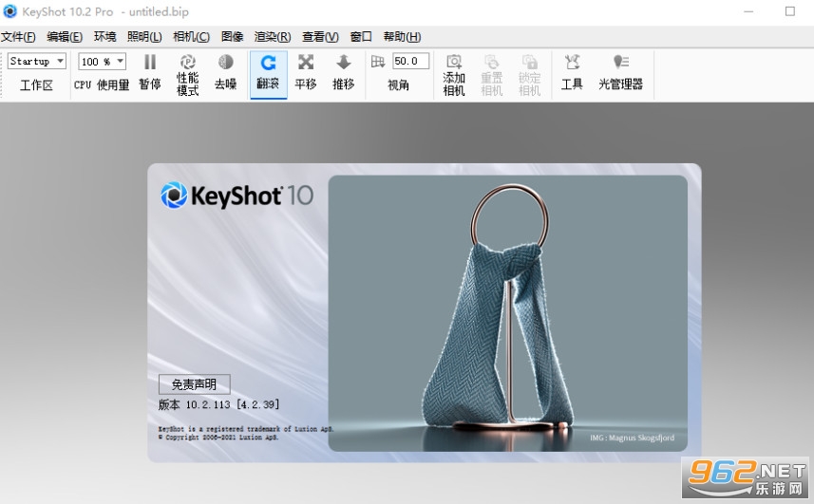The width and height of the screenshot is (814, 504).
Task: Click the 视角 field-of-view icon
Action: click(x=378, y=63)
